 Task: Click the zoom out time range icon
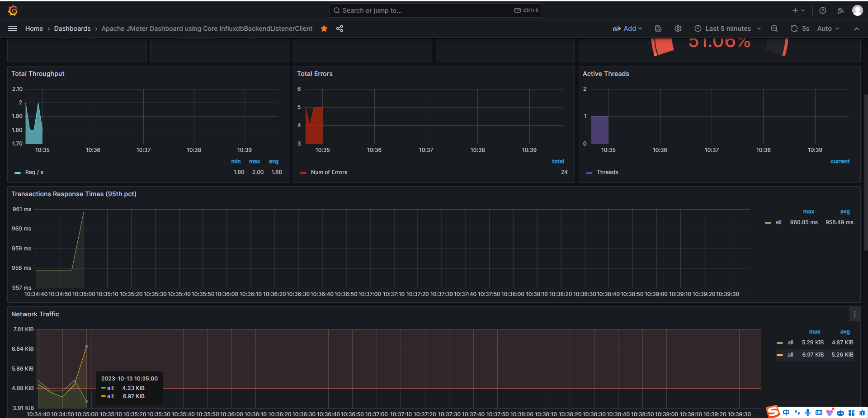(774, 28)
